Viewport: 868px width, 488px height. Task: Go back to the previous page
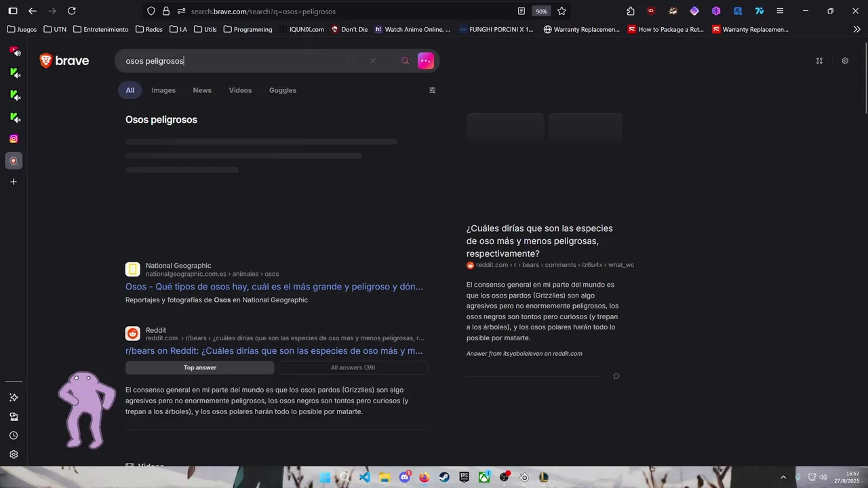point(33,11)
